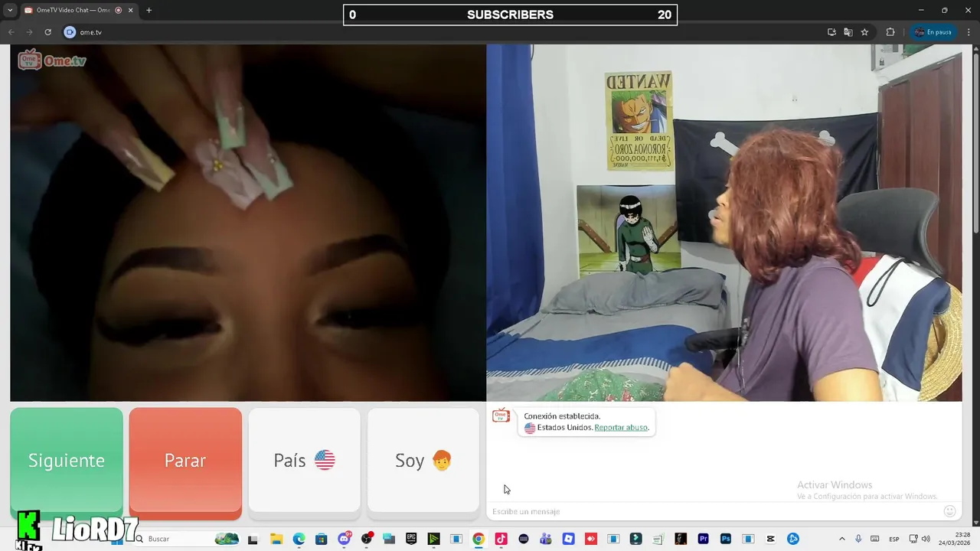This screenshot has width=980, height=551.
Task: Switch to Google Chrome on the taskbar
Action: point(479,539)
